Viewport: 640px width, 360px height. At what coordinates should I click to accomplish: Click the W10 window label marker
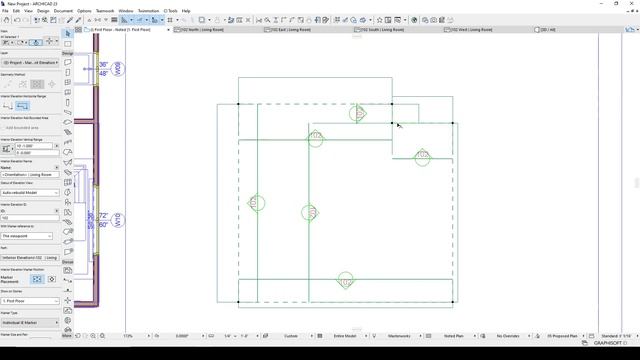pos(118,220)
